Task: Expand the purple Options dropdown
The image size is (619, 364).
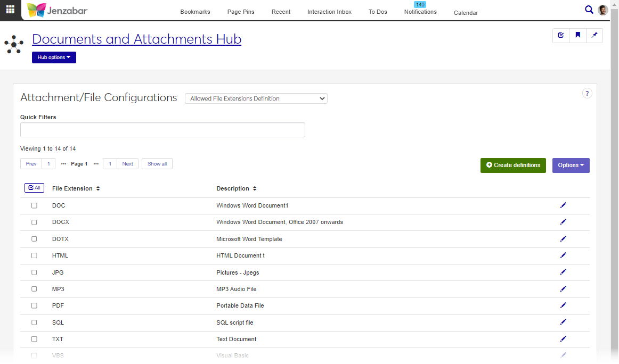Action: coord(571,166)
